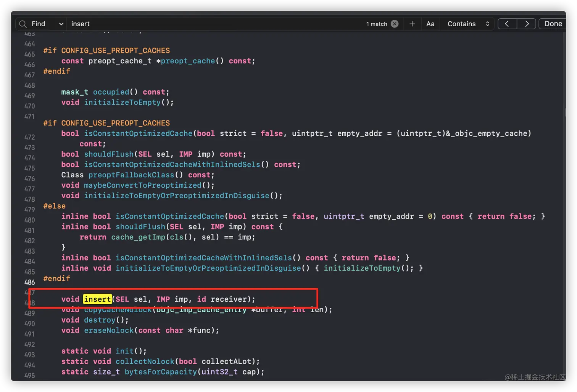The width and height of the screenshot is (577, 392).
Task: Go to the next match arrow
Action: (x=527, y=24)
